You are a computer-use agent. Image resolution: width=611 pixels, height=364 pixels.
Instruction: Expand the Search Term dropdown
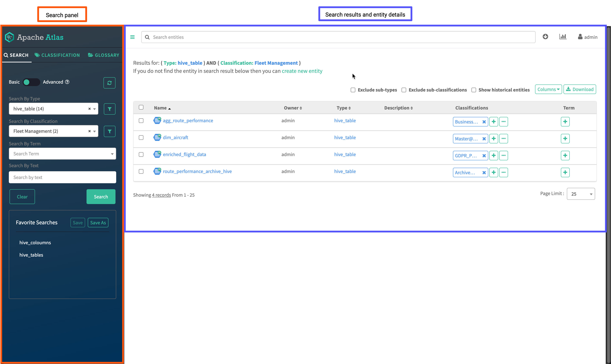click(x=62, y=154)
